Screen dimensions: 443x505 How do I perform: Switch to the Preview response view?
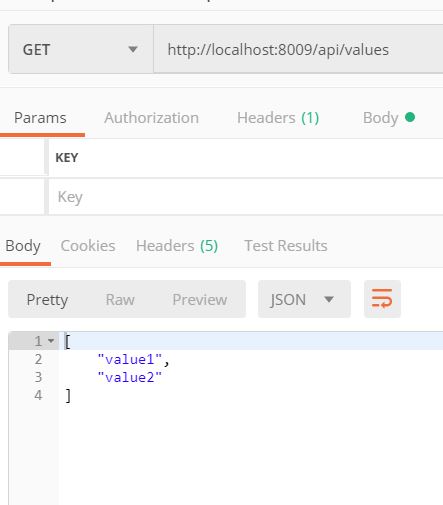[200, 300]
